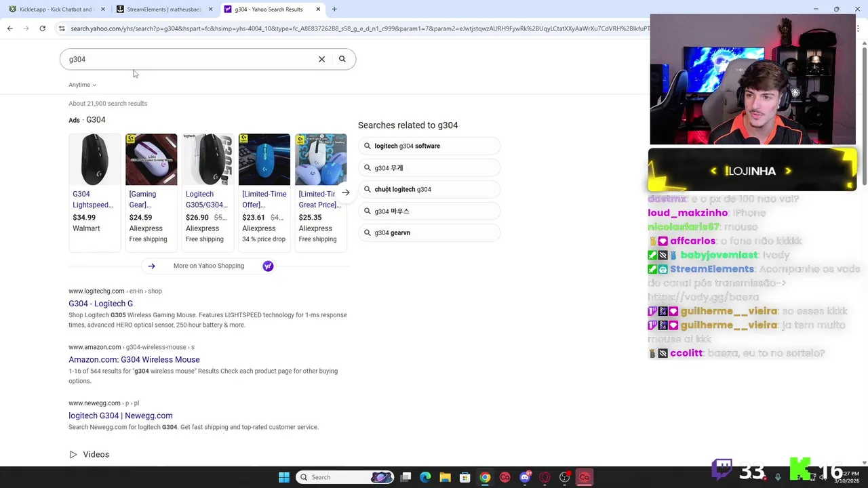The image size is (868, 488).
Task: Open Discord from taskbar
Action: click(525, 477)
